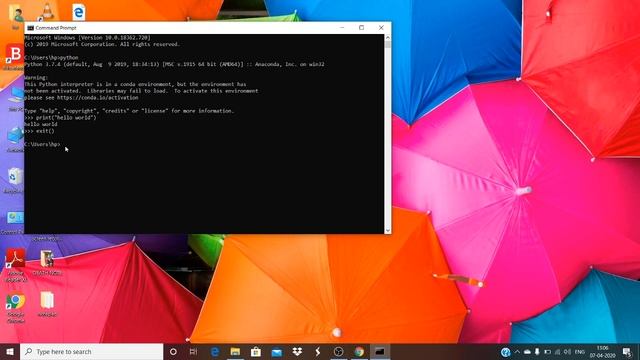Close the Command Prompt window

(381, 28)
